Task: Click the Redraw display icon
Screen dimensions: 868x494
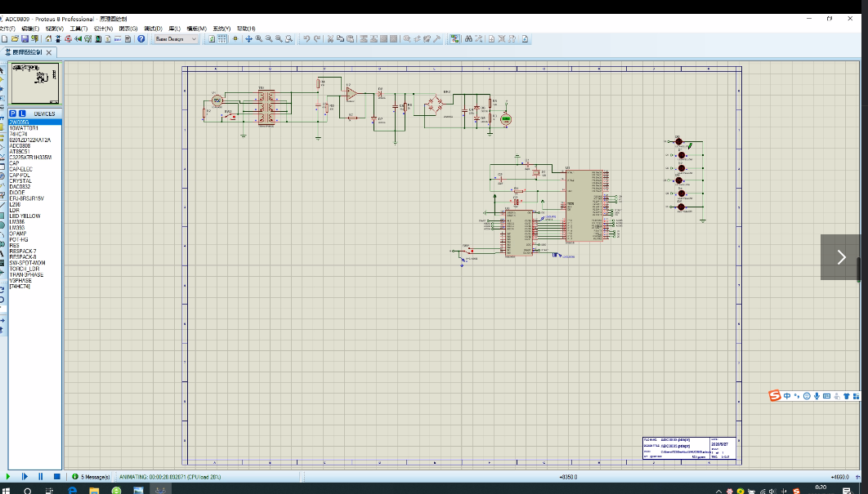Action: click(x=212, y=38)
